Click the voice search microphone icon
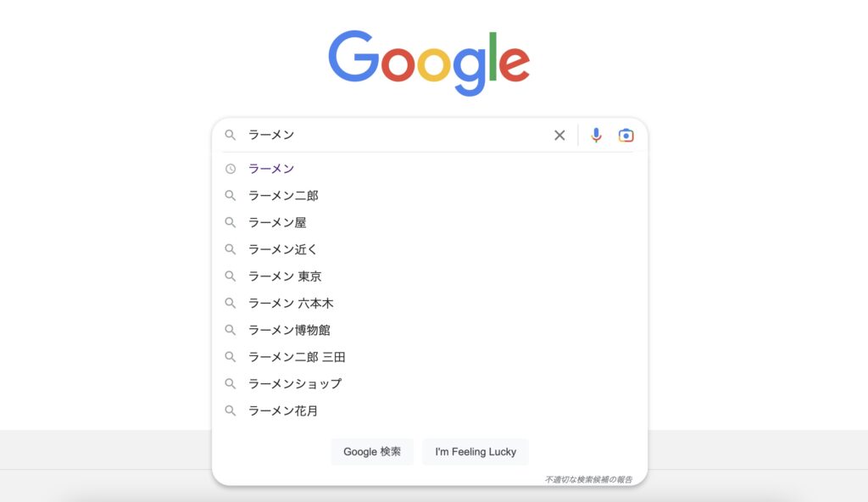The height and width of the screenshot is (502, 868). [596, 135]
